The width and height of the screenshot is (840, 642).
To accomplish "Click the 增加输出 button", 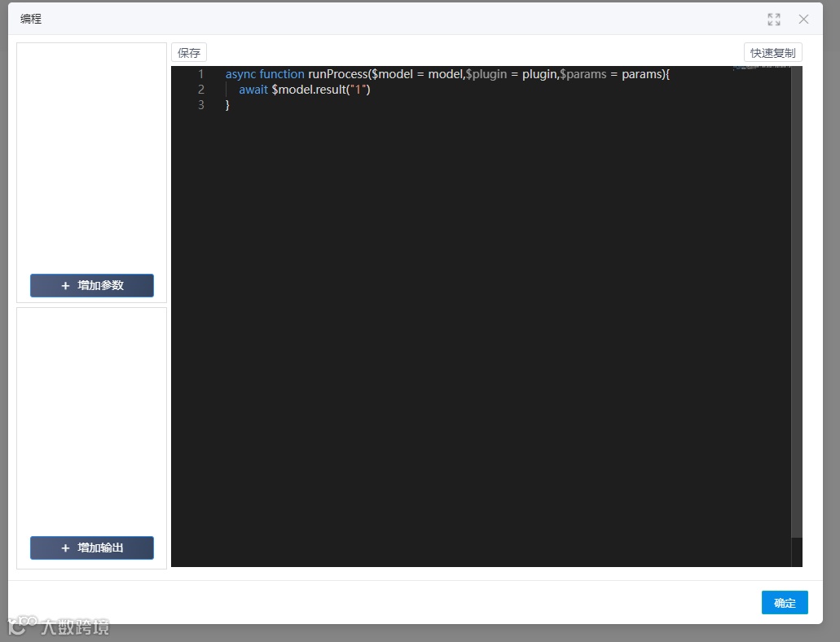I will tap(91, 547).
